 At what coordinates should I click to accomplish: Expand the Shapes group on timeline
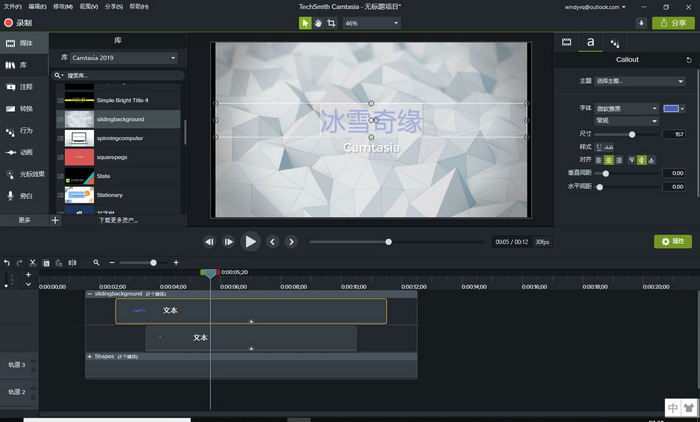tap(90, 357)
